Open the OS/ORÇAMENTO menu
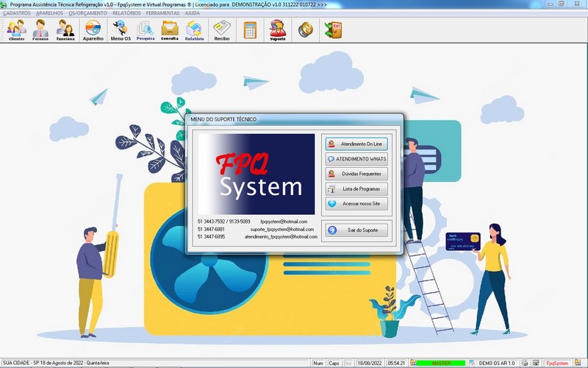This screenshot has width=588, height=368. pyautogui.click(x=87, y=13)
